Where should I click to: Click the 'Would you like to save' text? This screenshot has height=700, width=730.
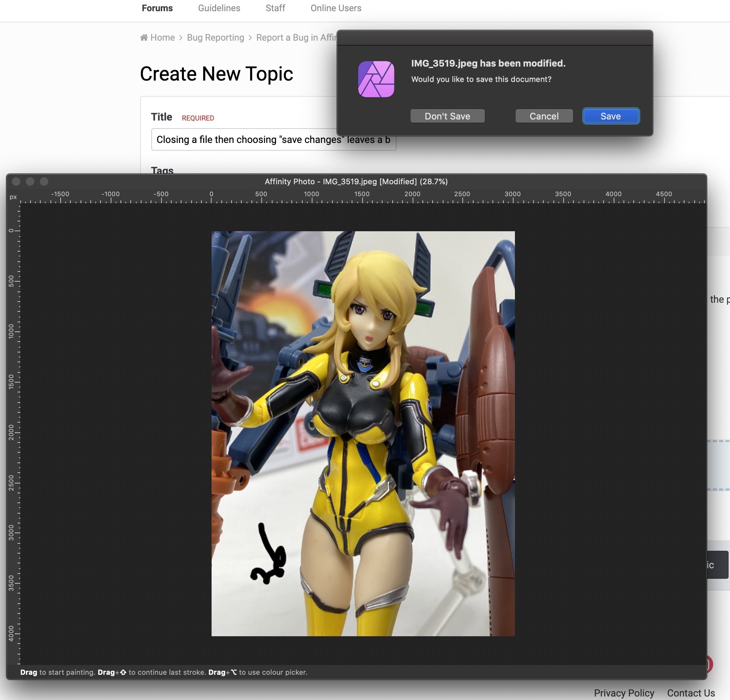[481, 79]
